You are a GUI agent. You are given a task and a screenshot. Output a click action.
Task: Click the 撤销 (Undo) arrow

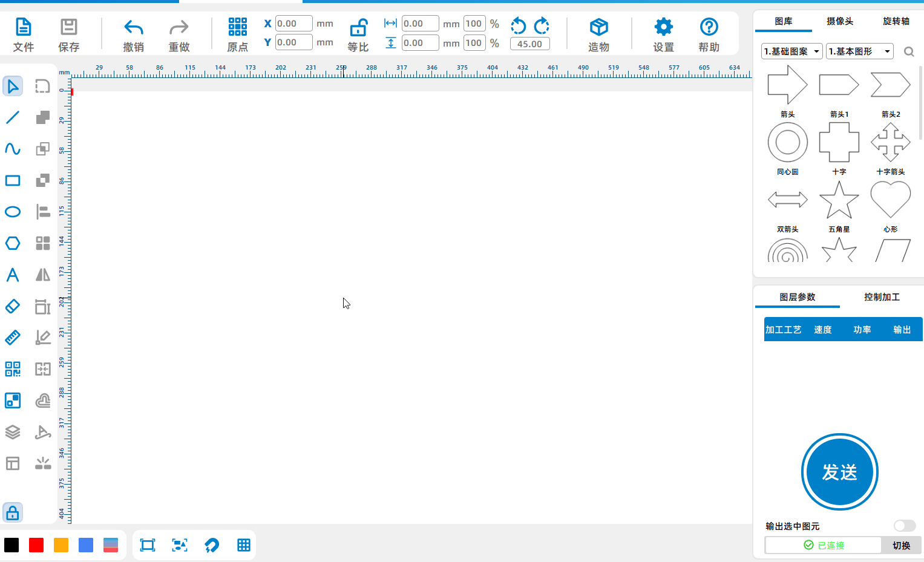point(133,27)
